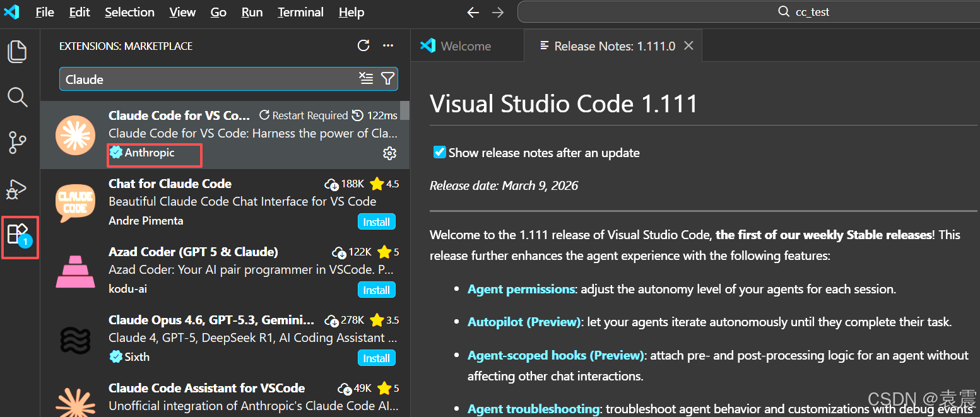Select the Claude Code Assistant for VSCode title
The image size is (980, 417).
coord(206,388)
